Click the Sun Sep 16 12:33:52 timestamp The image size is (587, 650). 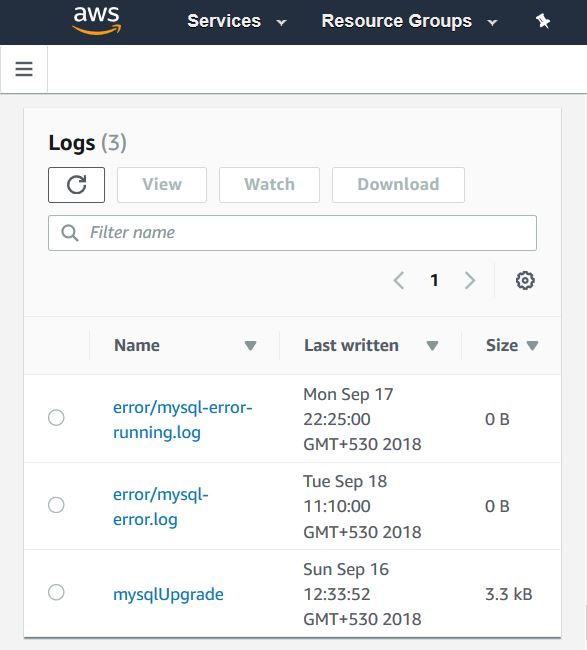pos(362,594)
